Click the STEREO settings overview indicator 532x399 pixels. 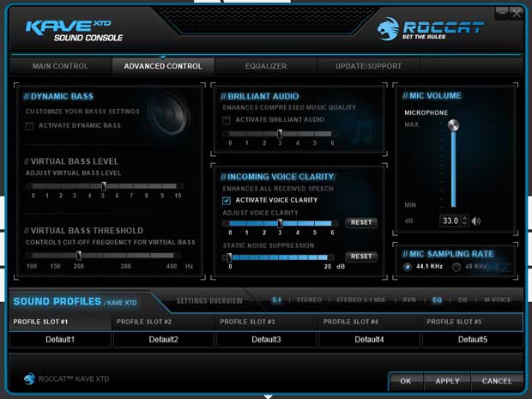point(309,300)
